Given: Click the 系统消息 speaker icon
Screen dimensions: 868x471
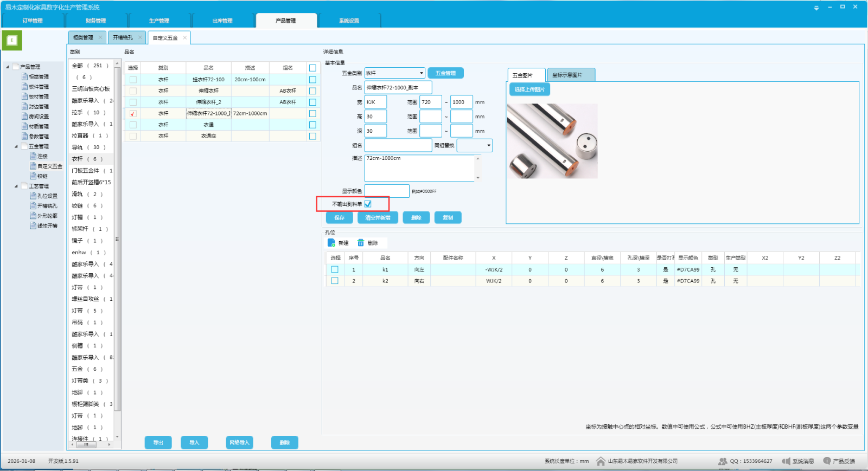Looking at the screenshot, I should click(786, 461).
